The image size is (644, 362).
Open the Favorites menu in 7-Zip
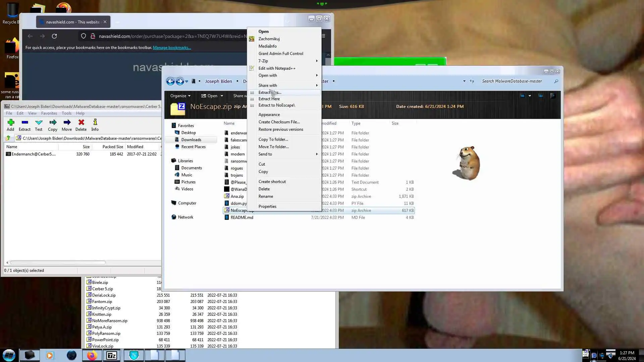click(49, 113)
